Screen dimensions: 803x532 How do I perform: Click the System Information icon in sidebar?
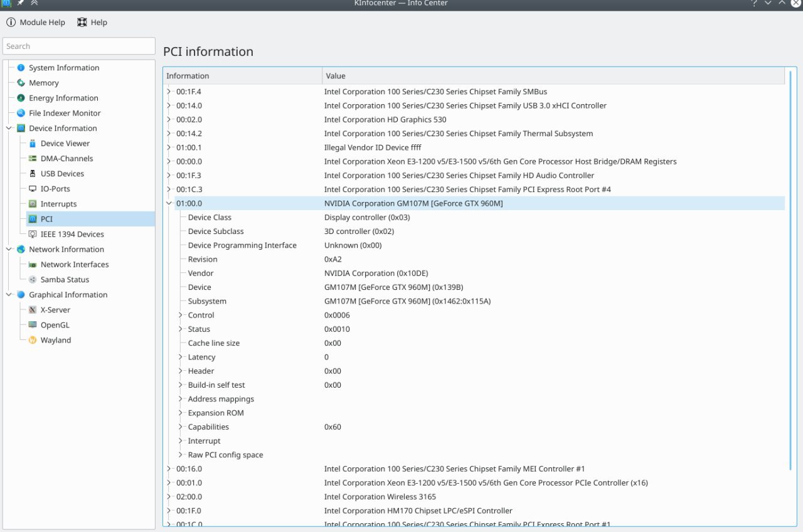tap(21, 68)
